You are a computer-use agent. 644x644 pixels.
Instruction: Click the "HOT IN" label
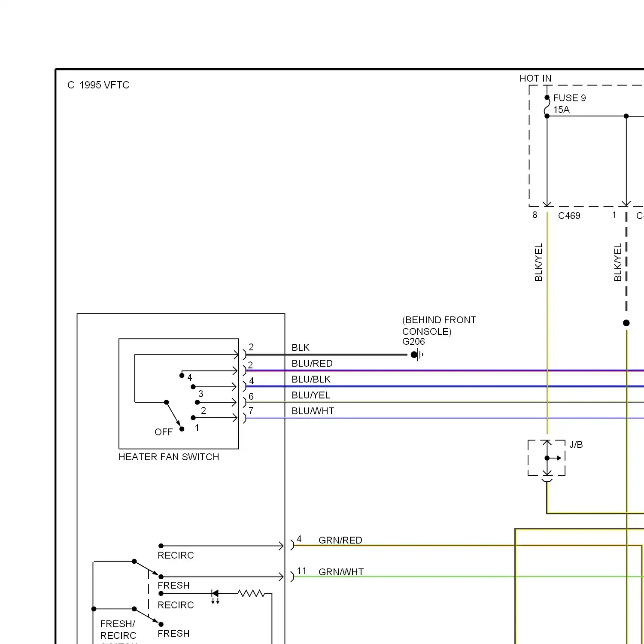535,78
